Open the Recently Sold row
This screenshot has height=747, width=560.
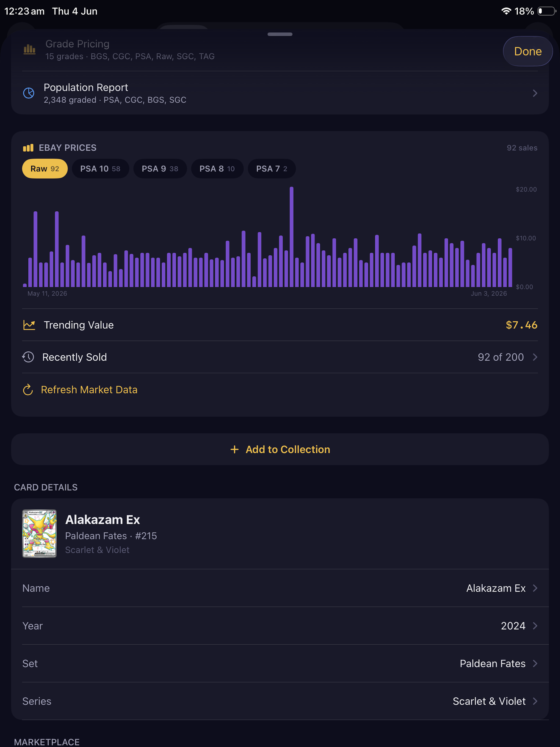coord(280,357)
